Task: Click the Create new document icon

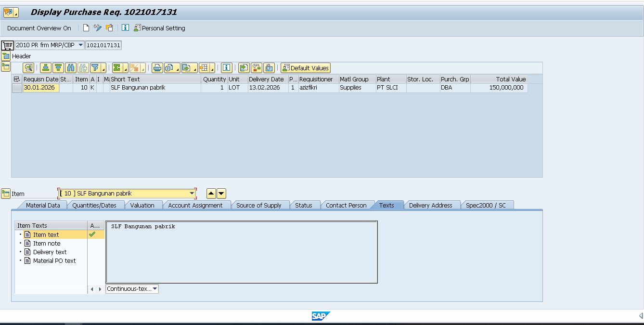Action: (x=86, y=28)
